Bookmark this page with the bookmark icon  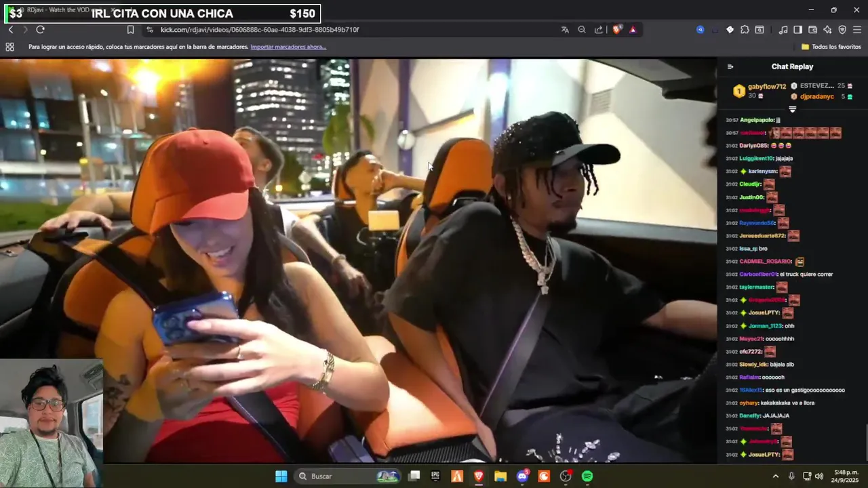point(131,30)
